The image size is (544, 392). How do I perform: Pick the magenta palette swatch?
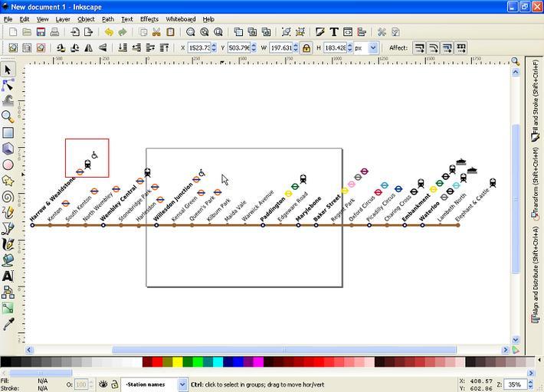pos(258,362)
